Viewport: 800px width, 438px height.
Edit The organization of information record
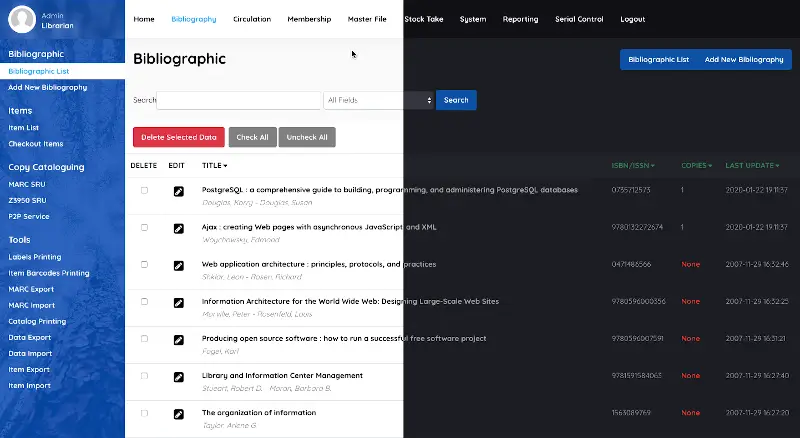(x=179, y=414)
